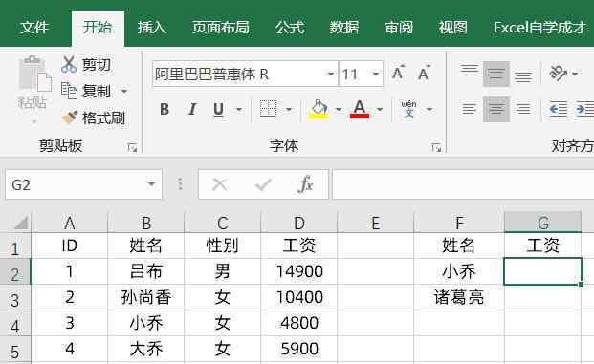Set middle vertical alignment

tap(495, 74)
